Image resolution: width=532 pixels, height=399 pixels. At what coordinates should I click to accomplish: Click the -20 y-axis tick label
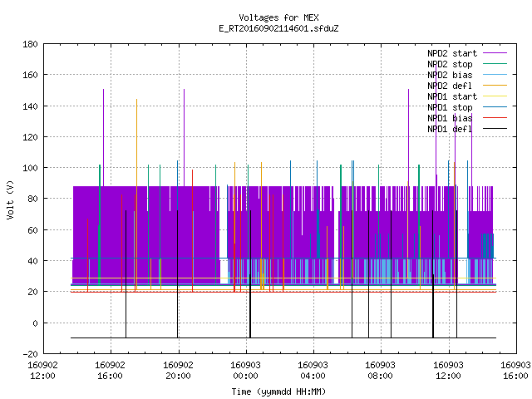pyautogui.click(x=30, y=354)
